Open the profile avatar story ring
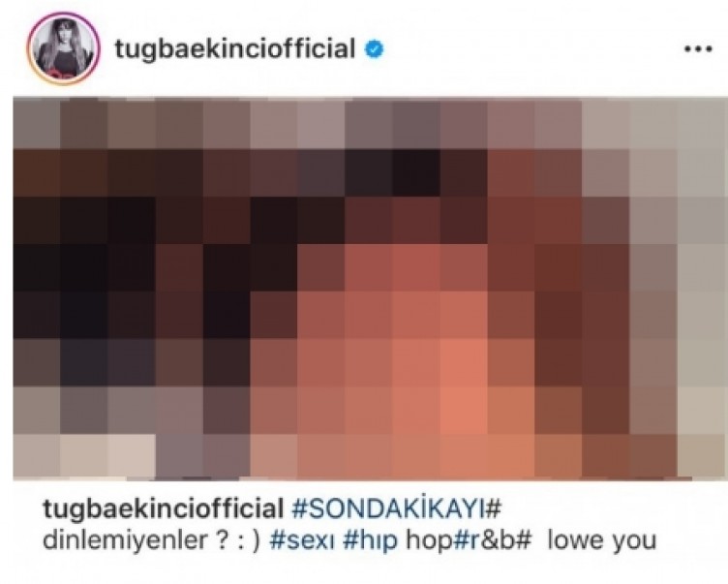The width and height of the screenshot is (728, 584). [x=63, y=48]
